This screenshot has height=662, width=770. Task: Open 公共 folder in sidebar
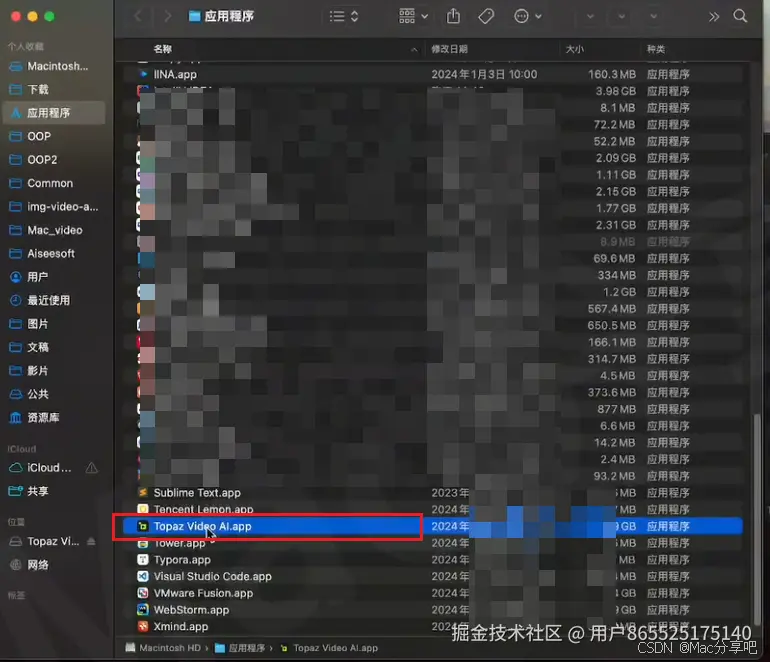(54, 394)
